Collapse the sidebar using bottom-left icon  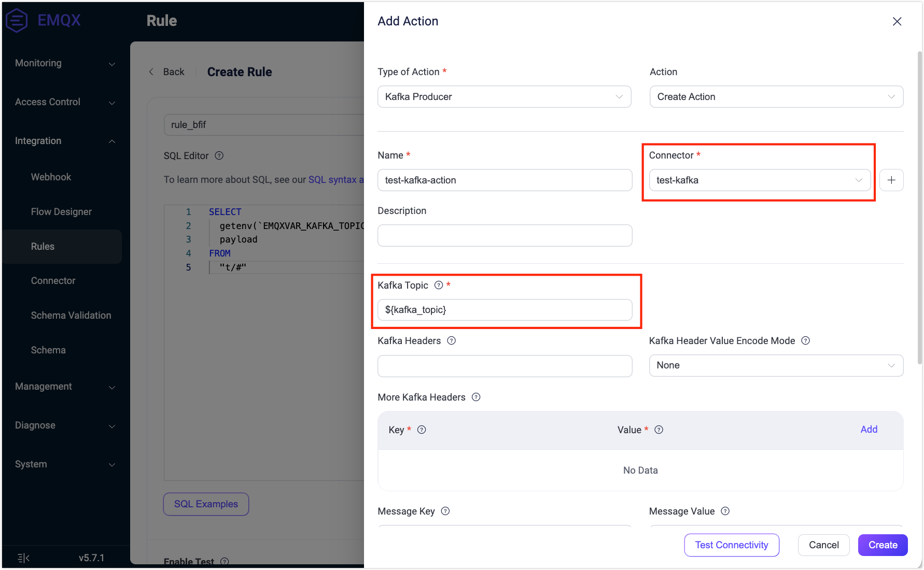(23, 558)
